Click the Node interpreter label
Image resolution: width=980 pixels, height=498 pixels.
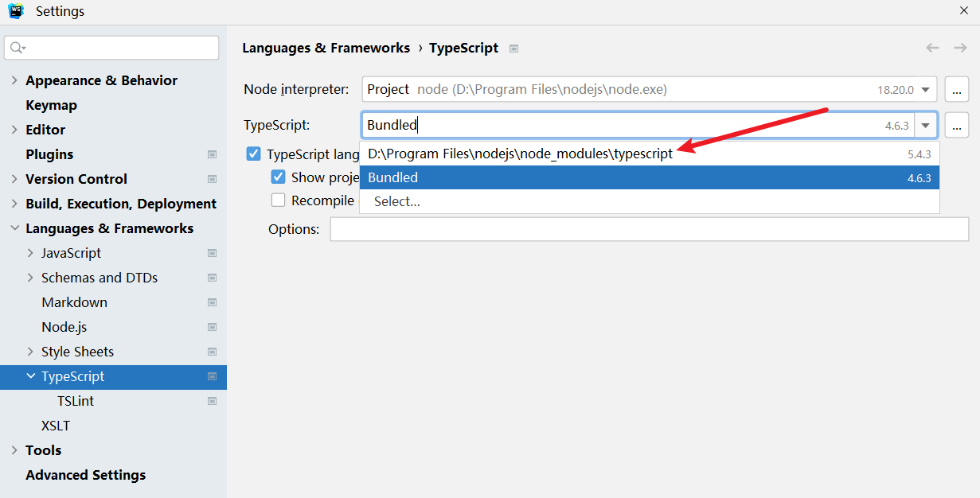(x=296, y=89)
